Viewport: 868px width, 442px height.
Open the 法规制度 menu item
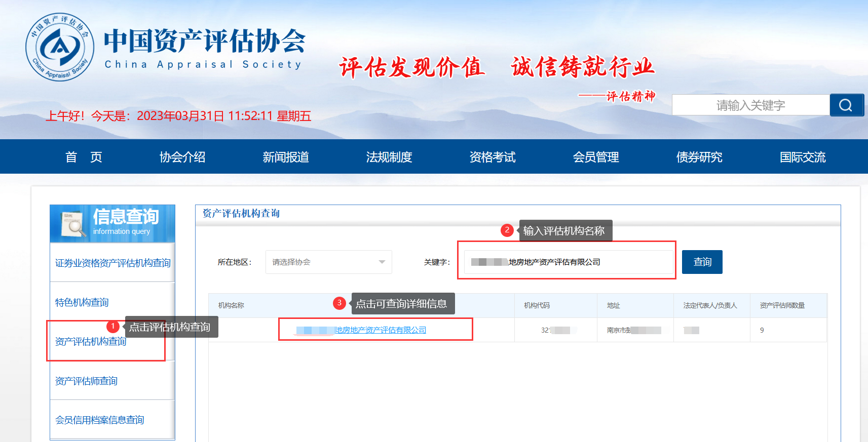tap(389, 157)
